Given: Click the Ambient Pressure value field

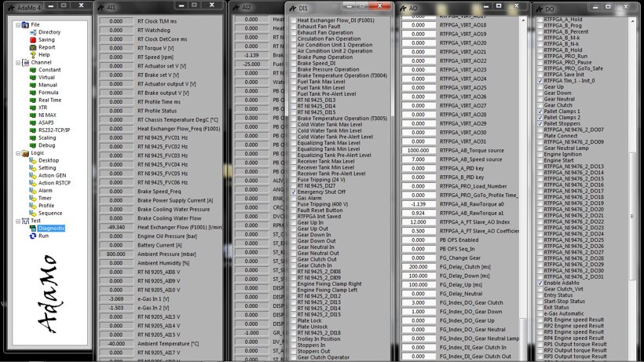Looking at the screenshot, I should click(115, 254).
